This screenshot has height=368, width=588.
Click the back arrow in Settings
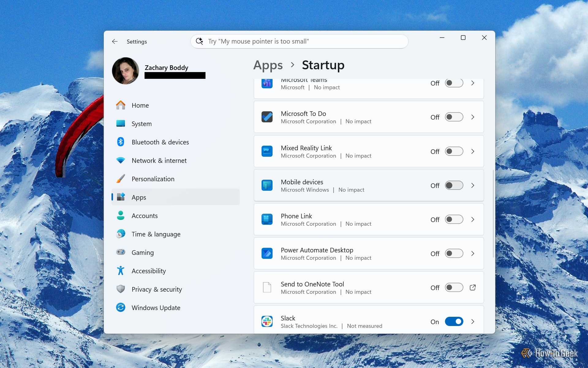point(115,41)
